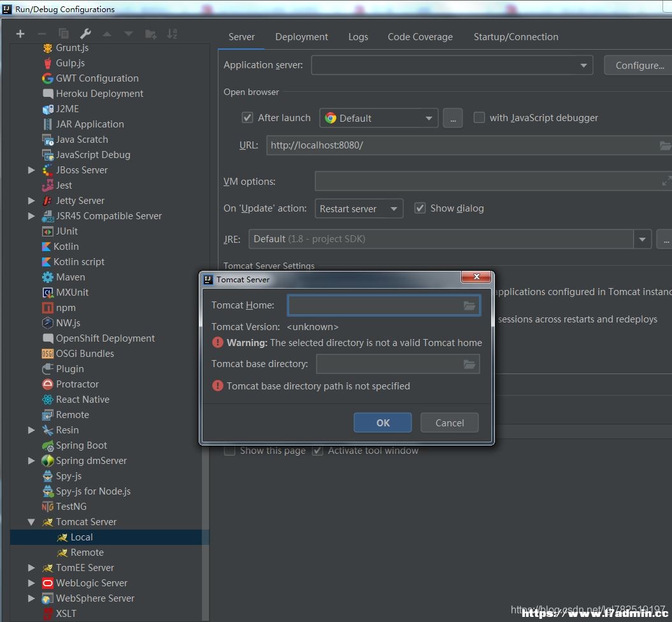Click the Move into new folder icon
The image size is (672, 622).
pyautogui.click(x=150, y=34)
